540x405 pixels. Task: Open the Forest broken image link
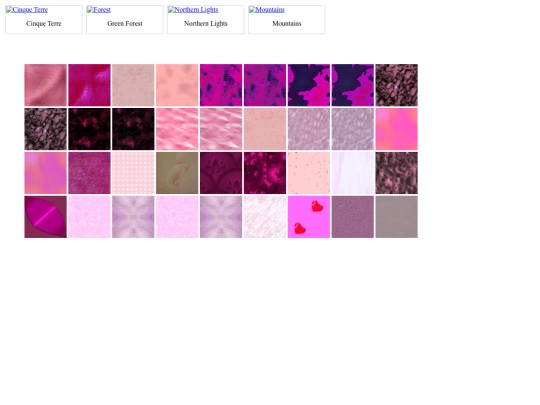pyautogui.click(x=99, y=10)
